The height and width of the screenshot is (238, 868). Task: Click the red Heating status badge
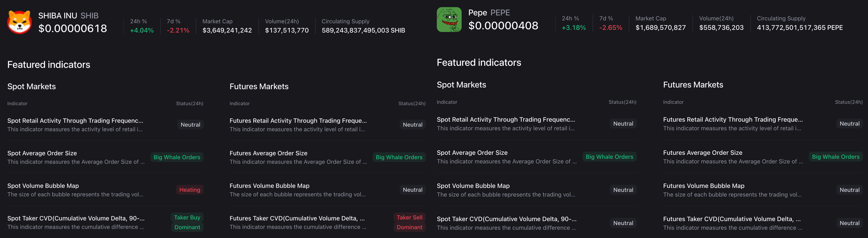coord(189,190)
